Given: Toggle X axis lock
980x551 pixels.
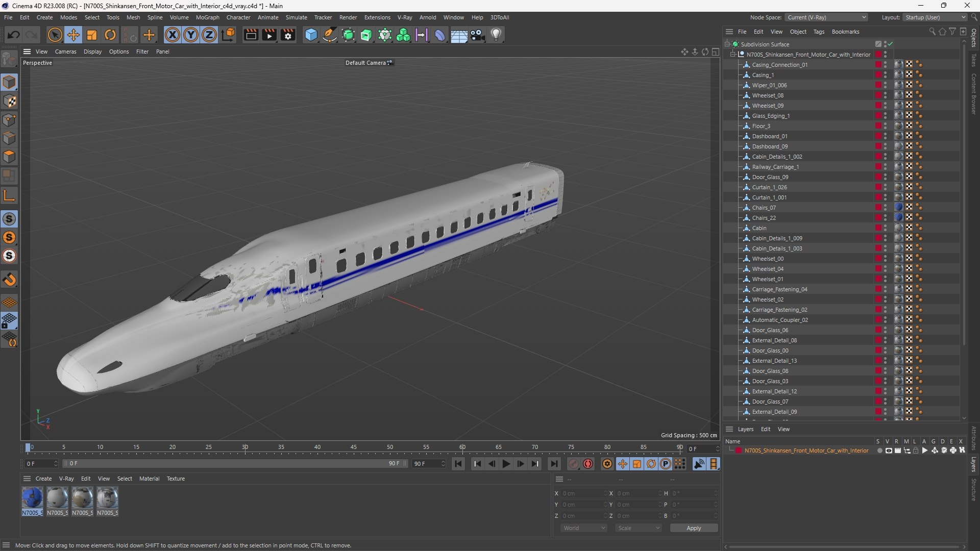Looking at the screenshot, I should (x=173, y=35).
